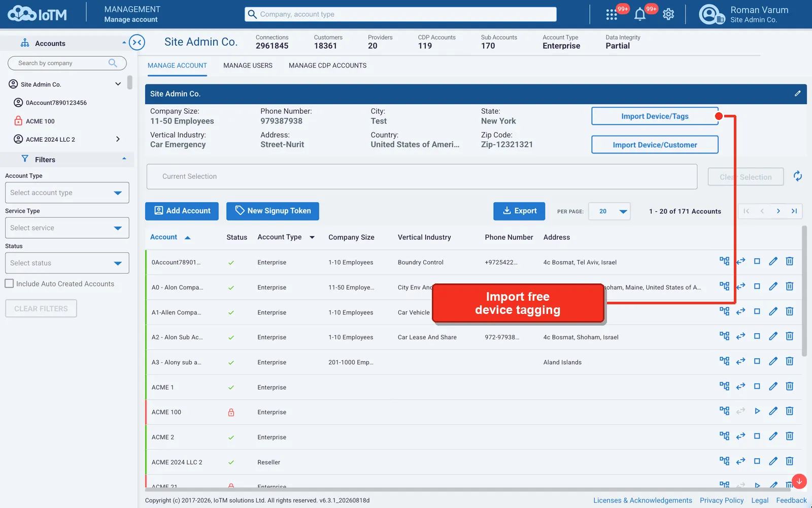Open the settings gear

pos(668,14)
